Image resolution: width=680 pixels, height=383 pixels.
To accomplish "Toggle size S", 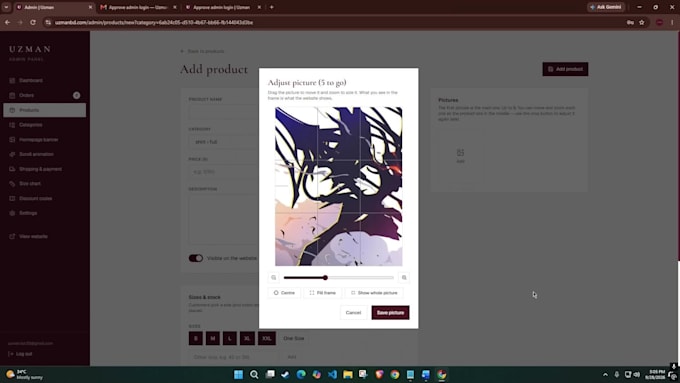I will click(x=196, y=338).
